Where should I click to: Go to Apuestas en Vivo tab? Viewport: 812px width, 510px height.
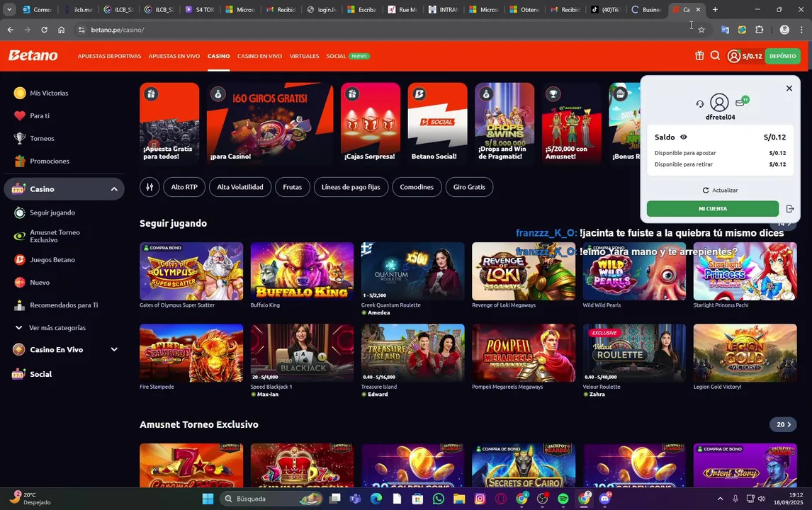(x=174, y=56)
